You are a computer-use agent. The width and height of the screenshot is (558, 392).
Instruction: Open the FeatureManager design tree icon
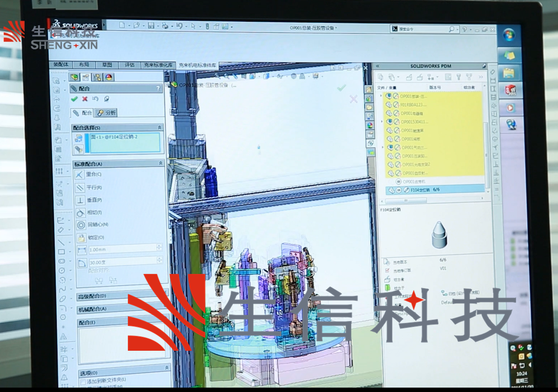(x=75, y=77)
